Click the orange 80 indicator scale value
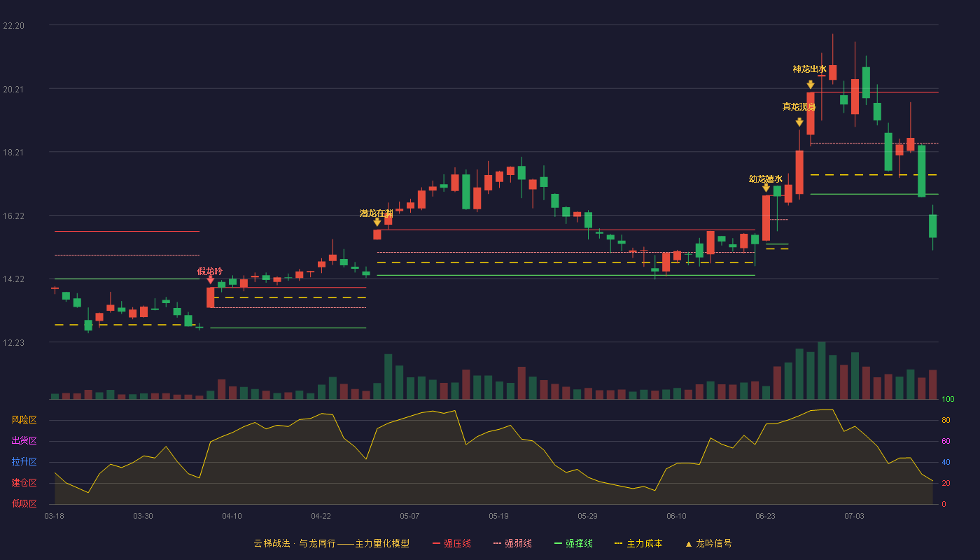Viewport: 980px width, 560px height. click(946, 421)
